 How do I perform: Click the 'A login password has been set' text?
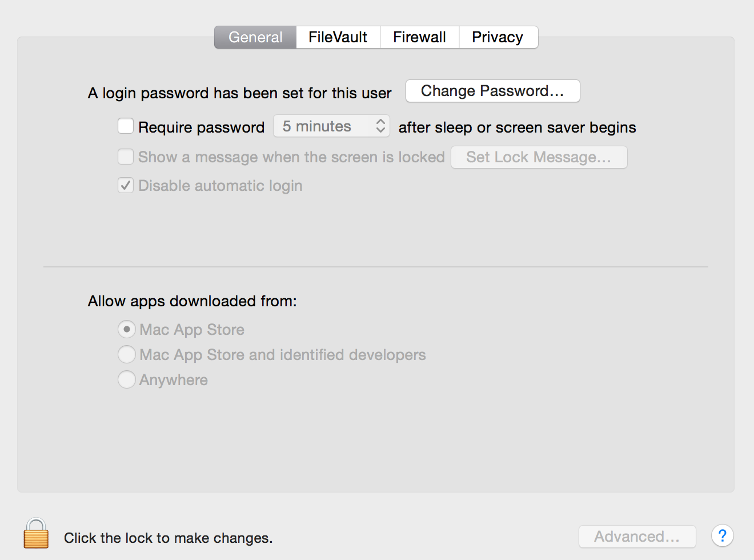pos(239,93)
